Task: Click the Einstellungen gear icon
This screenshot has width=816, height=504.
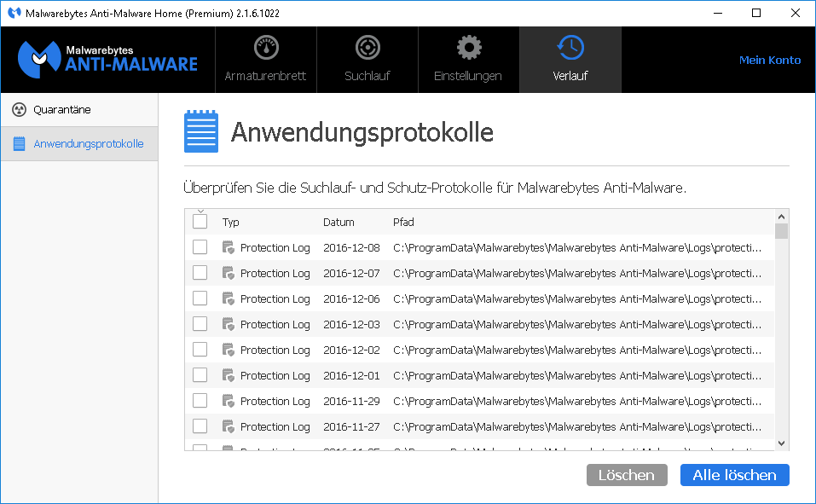Action: (x=469, y=48)
